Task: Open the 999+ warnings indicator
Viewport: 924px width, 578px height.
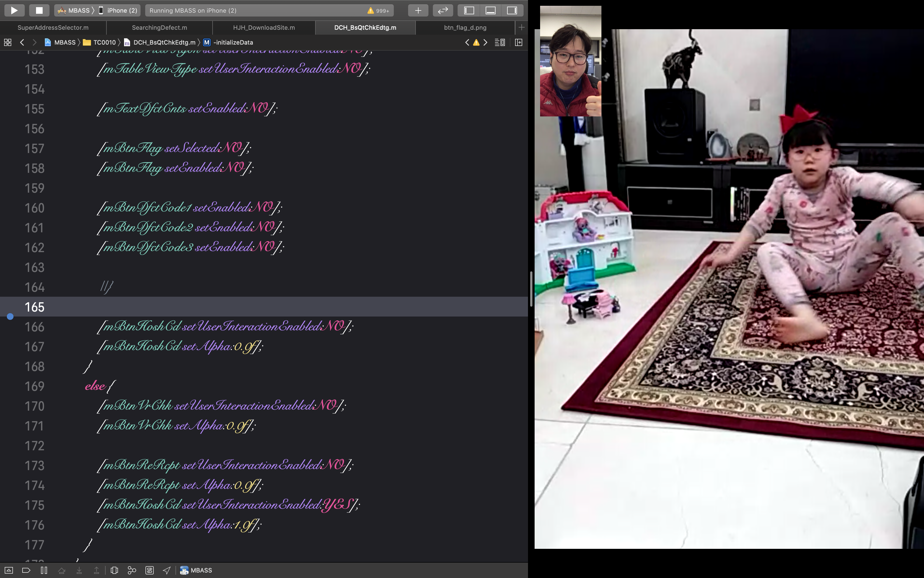Action: click(x=378, y=11)
